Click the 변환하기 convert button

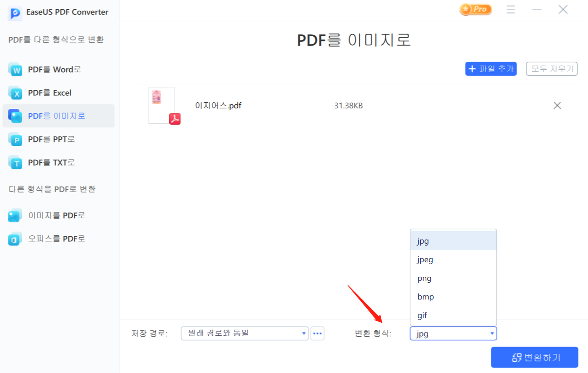[x=534, y=357]
